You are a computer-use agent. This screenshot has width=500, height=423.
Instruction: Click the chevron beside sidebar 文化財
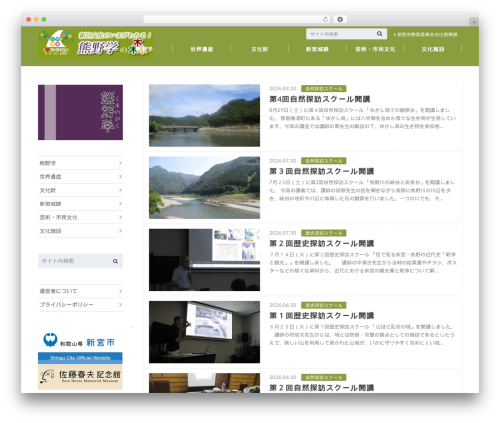120,190
